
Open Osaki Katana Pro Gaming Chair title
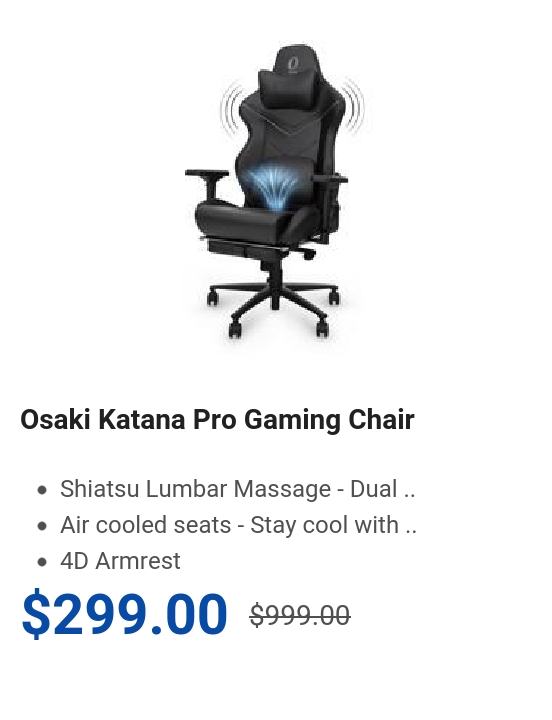(217, 419)
